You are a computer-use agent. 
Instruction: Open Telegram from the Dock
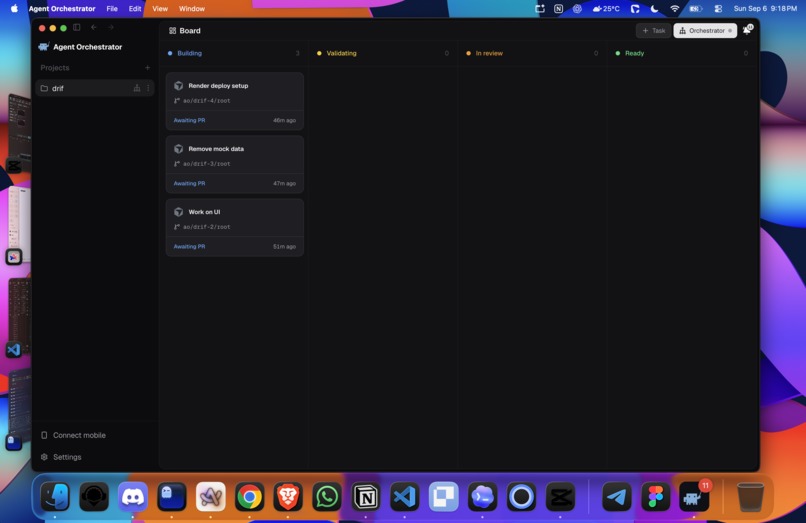click(616, 497)
